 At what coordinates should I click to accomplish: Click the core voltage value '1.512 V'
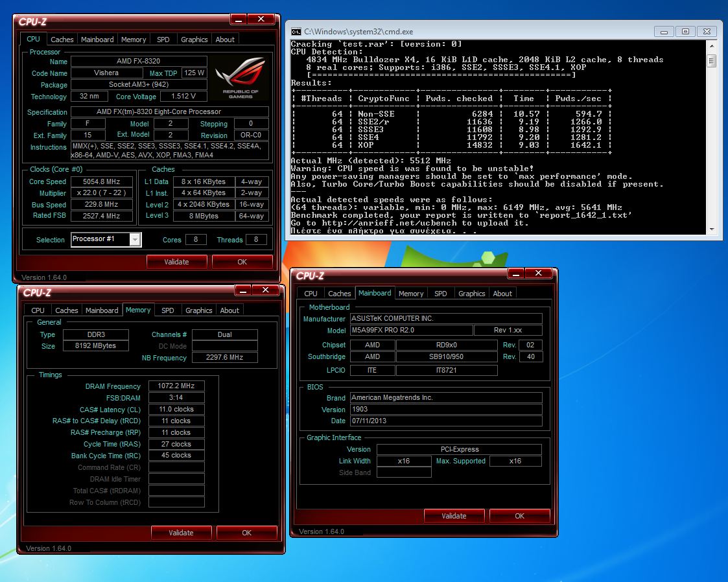pos(183,96)
